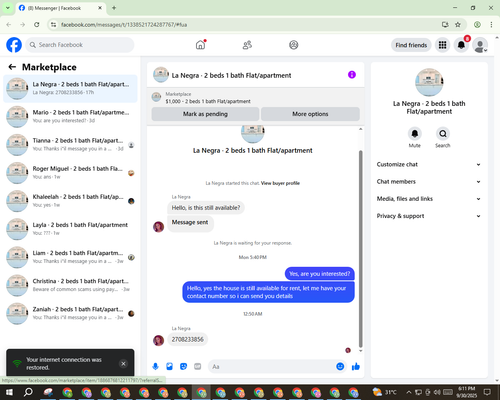The height and width of the screenshot is (400, 500).
Task: Open Zaniah conversation in list
Action: tap(70, 313)
